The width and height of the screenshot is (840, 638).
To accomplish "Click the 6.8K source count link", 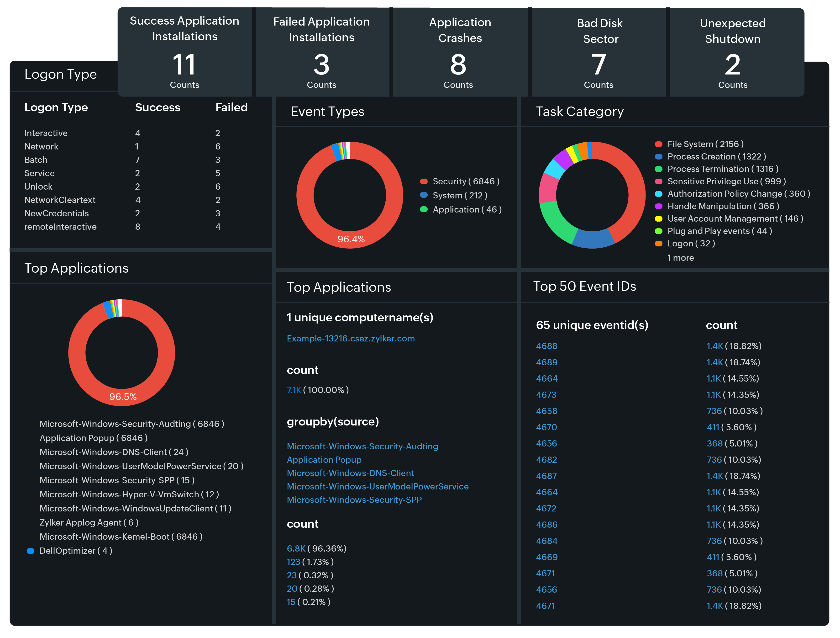I will [296, 549].
